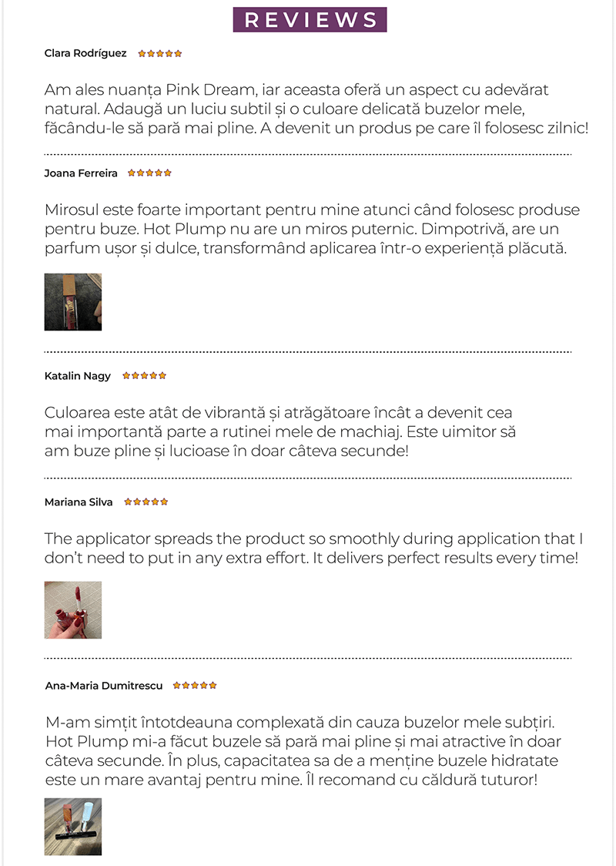Click Mariana Silva's five-star rating
Viewport: 616px width, 866px height.
[146, 502]
